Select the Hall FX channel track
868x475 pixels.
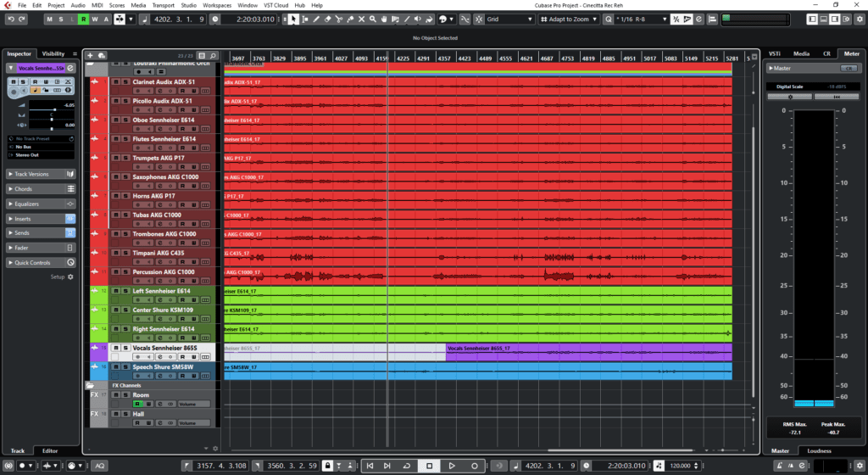138,414
